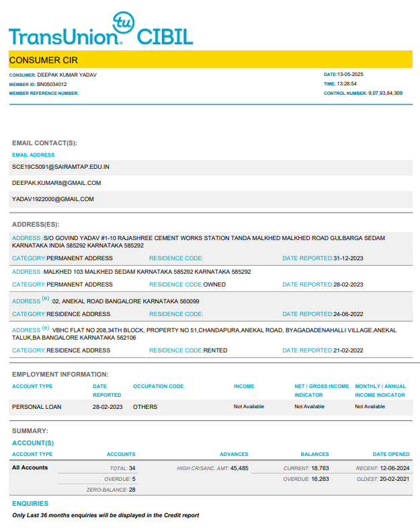420x530 pixels.
Task: Click the SUMMARY section heading
Action: click(30, 431)
